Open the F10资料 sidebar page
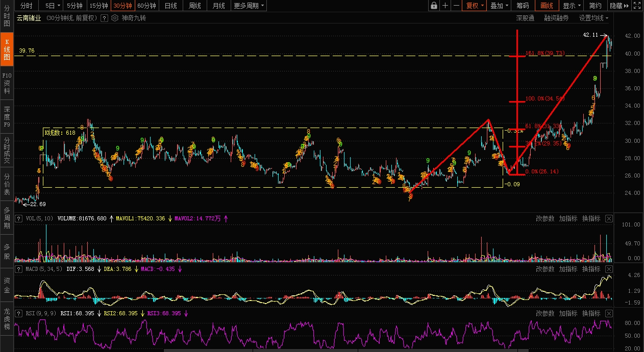The width and height of the screenshot is (644, 352). coord(7,83)
